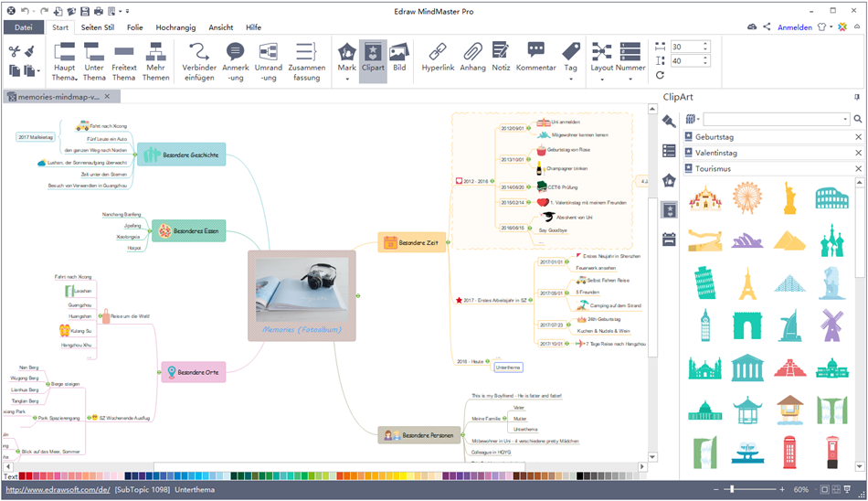Switch to the Seiten Stil tab

(x=97, y=27)
